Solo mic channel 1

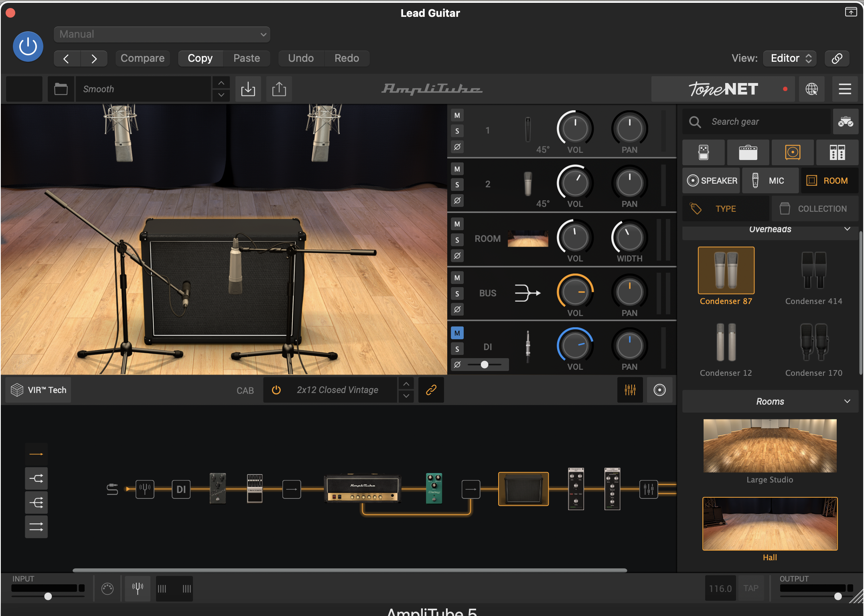click(457, 131)
